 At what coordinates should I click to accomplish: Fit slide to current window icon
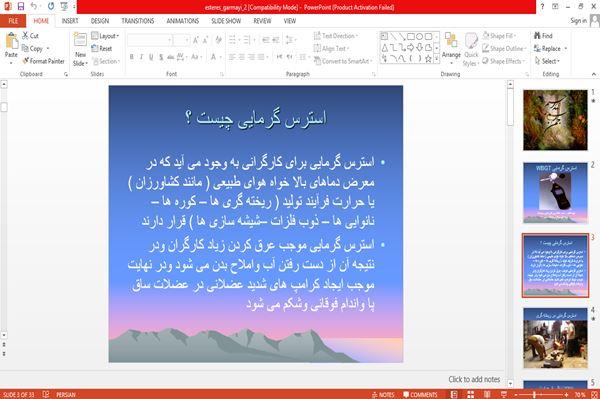tap(594, 394)
